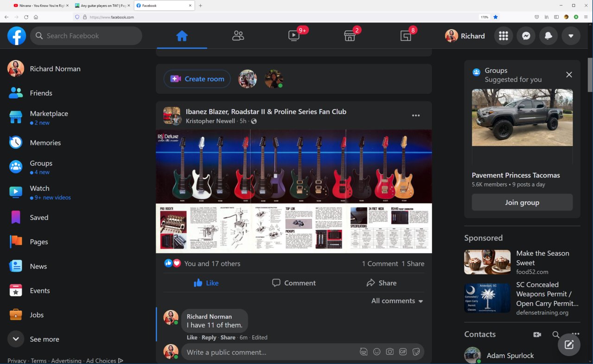This screenshot has height=364, width=593.
Task: Open the nine-dot menu icon
Action: tap(504, 36)
